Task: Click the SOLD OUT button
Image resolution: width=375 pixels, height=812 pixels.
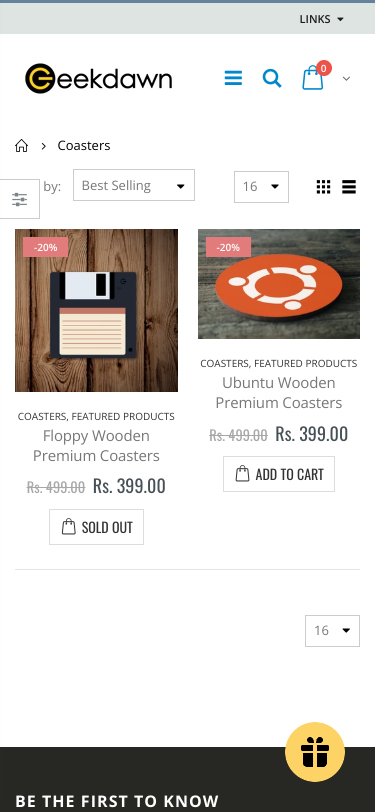Action: point(96,527)
